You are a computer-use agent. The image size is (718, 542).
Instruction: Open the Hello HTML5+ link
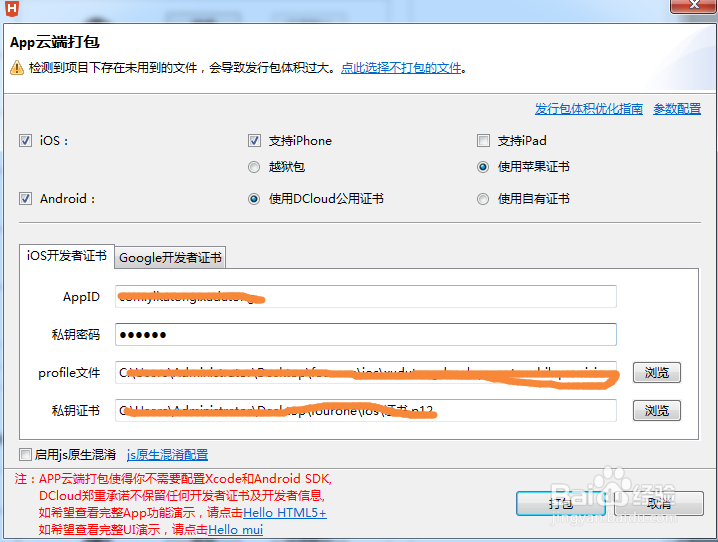(x=285, y=513)
